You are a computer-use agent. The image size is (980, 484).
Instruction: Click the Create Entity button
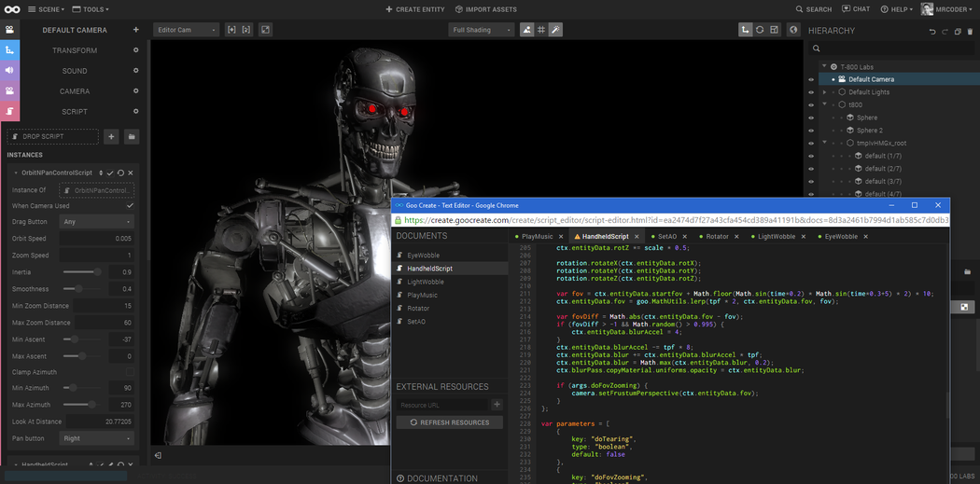point(415,9)
